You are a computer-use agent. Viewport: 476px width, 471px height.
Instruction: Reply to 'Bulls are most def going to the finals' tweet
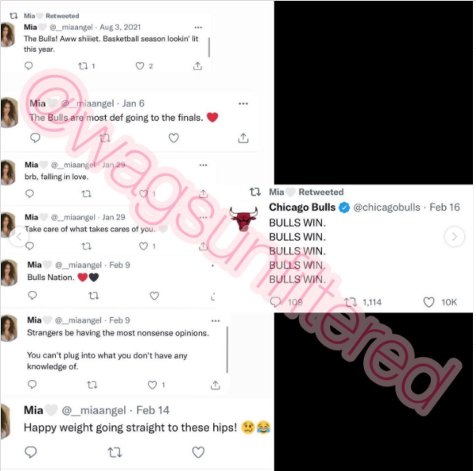point(36,138)
